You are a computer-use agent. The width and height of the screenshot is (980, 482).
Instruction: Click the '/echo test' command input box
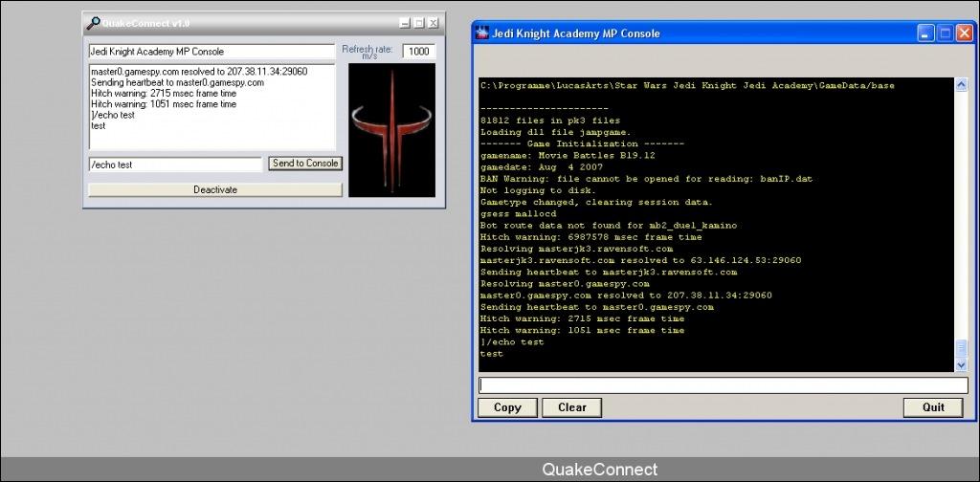(174, 164)
